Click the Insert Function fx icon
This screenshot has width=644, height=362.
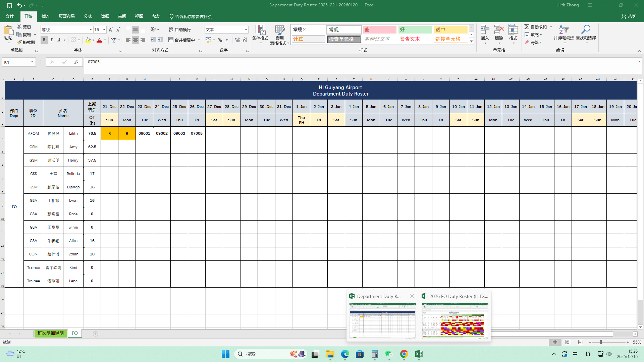click(x=76, y=62)
